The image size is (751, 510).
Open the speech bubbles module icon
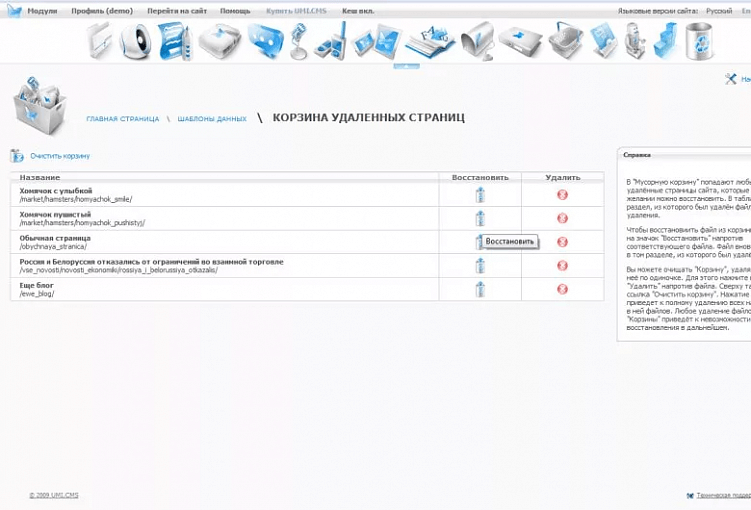[x=265, y=41]
